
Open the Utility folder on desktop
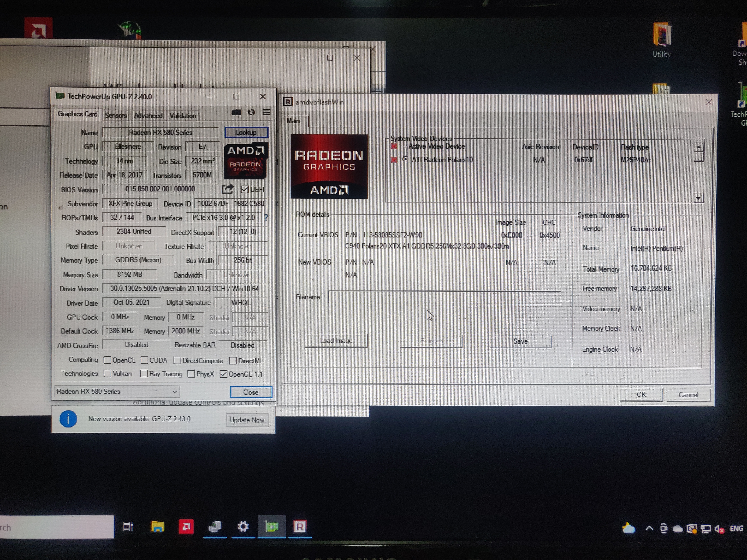[662, 40]
